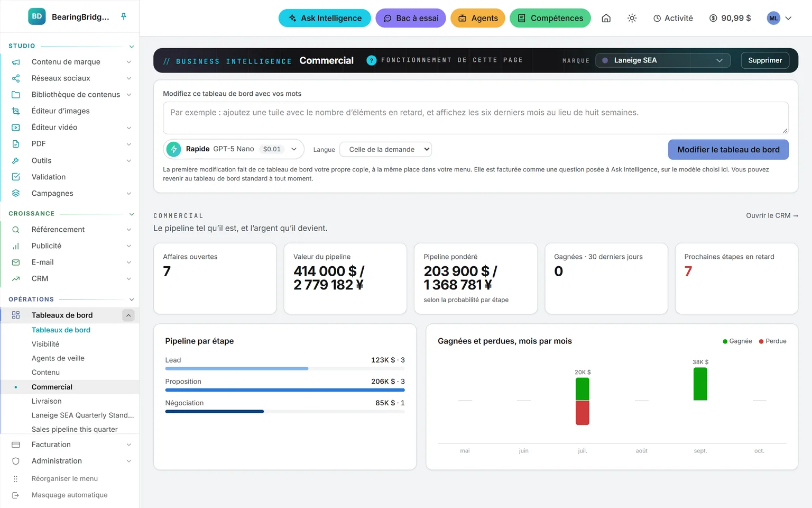The width and height of the screenshot is (812, 508).
Task: Click the pin icon beside BearingBridge
Action: pyautogui.click(x=124, y=16)
